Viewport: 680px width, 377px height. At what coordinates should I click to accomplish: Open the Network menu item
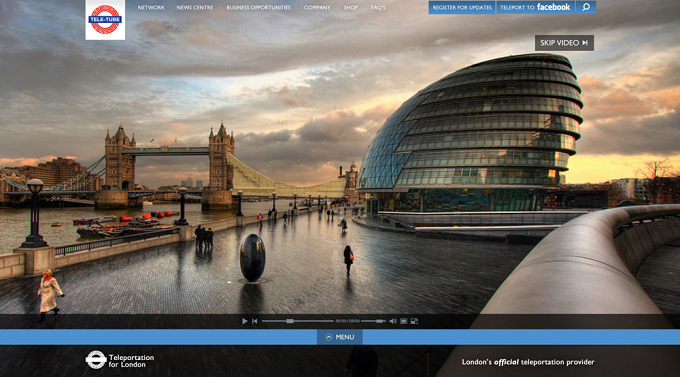tap(151, 7)
